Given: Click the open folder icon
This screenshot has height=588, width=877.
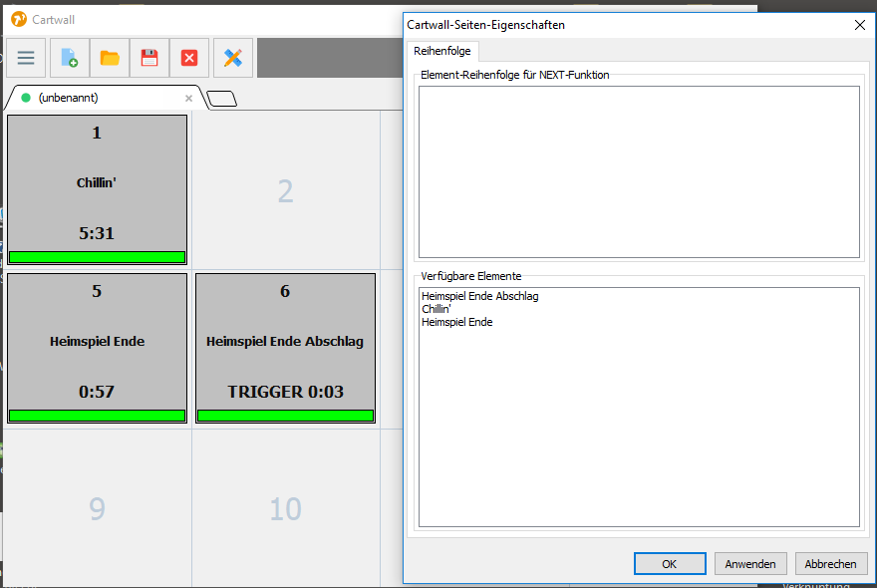Looking at the screenshot, I should pyautogui.click(x=110, y=58).
